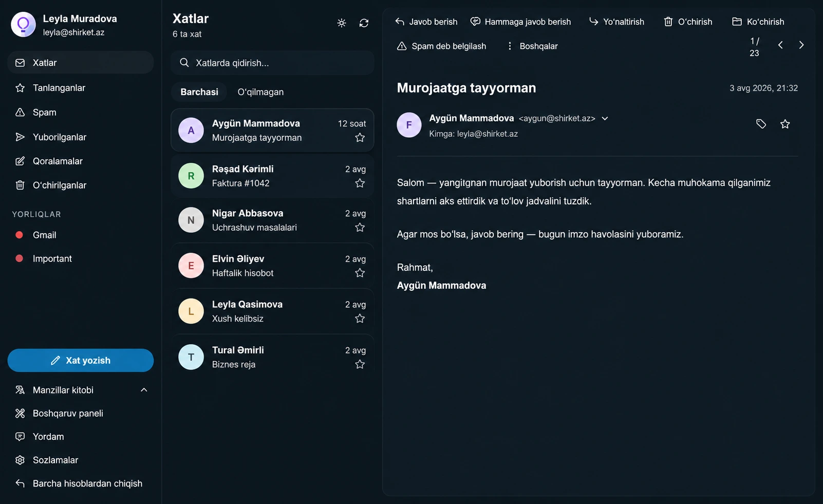Open Nigar Abbasova Uchrashuv masalalari email
This screenshot has width=823, height=504.
click(272, 220)
